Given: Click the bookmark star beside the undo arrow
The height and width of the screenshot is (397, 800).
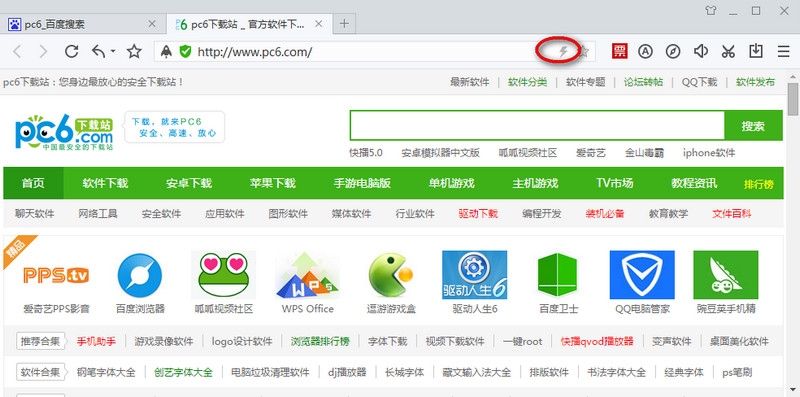Looking at the screenshot, I should coord(134,51).
